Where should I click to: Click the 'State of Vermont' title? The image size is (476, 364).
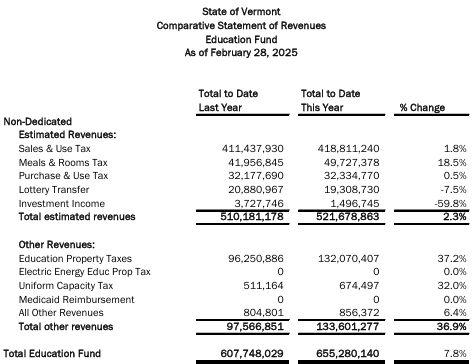pos(241,12)
